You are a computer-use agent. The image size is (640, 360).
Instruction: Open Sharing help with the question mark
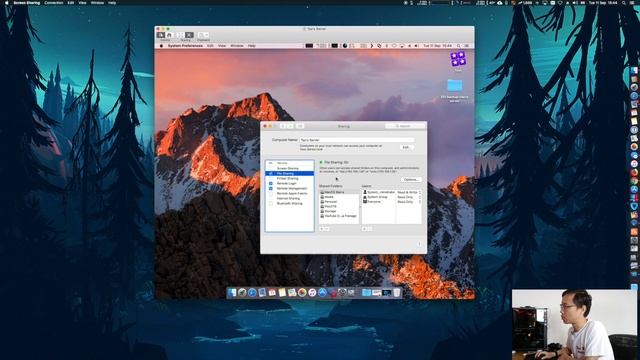(x=419, y=244)
